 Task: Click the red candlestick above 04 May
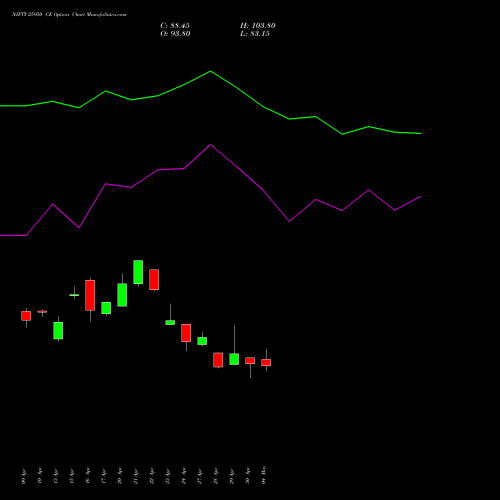pyautogui.click(x=266, y=362)
